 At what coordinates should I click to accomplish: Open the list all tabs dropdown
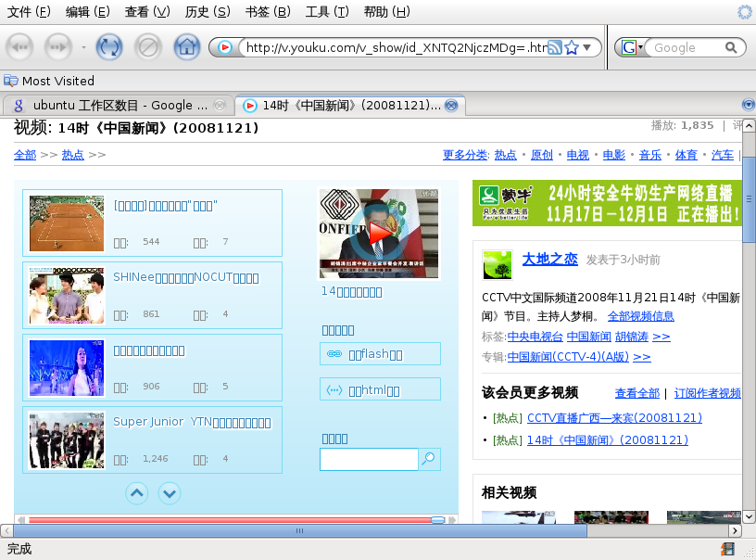(749, 105)
